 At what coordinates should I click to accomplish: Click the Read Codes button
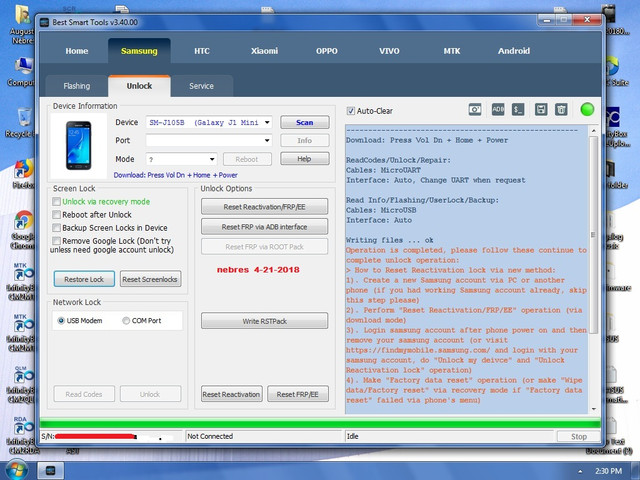coord(84,394)
